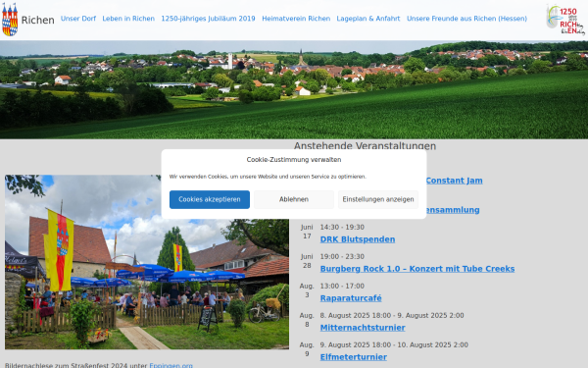The image size is (588, 368).
Task: Visit Unsere Freunde aus Richen (Hessen)
Action: pos(466,19)
